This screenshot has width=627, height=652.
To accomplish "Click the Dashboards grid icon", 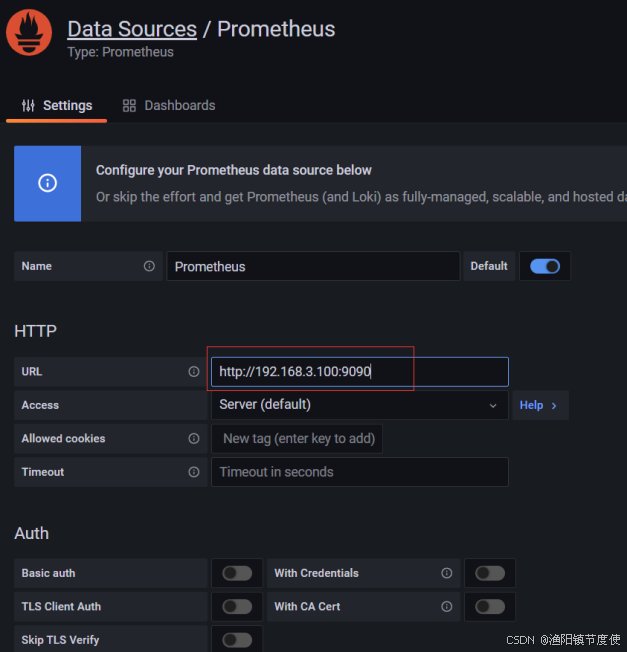I will coord(129,106).
